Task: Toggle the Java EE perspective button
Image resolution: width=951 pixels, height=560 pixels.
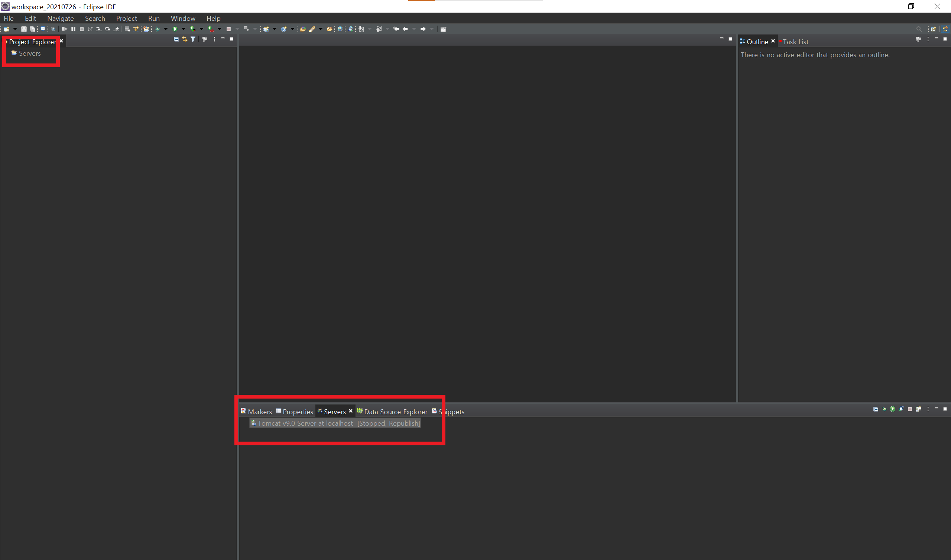Action: (x=945, y=29)
